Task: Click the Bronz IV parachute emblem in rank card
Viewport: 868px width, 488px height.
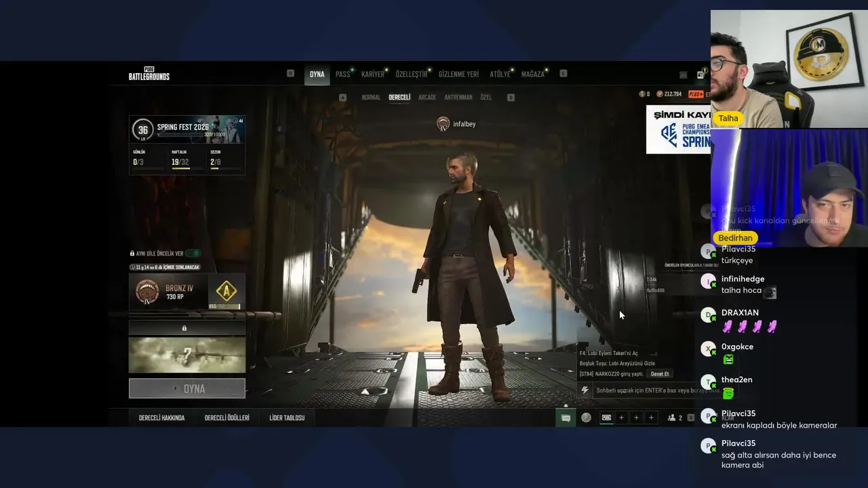Action: [x=147, y=291]
